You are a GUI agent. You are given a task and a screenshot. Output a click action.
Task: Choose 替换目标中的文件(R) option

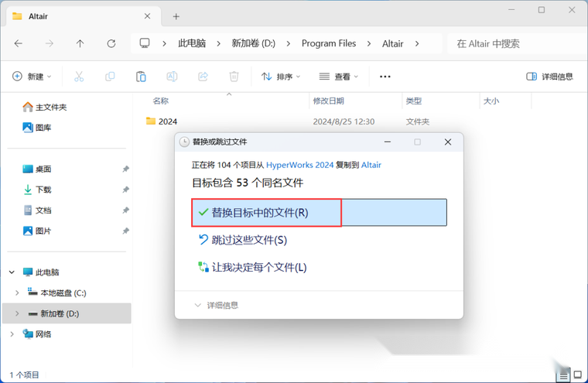260,213
